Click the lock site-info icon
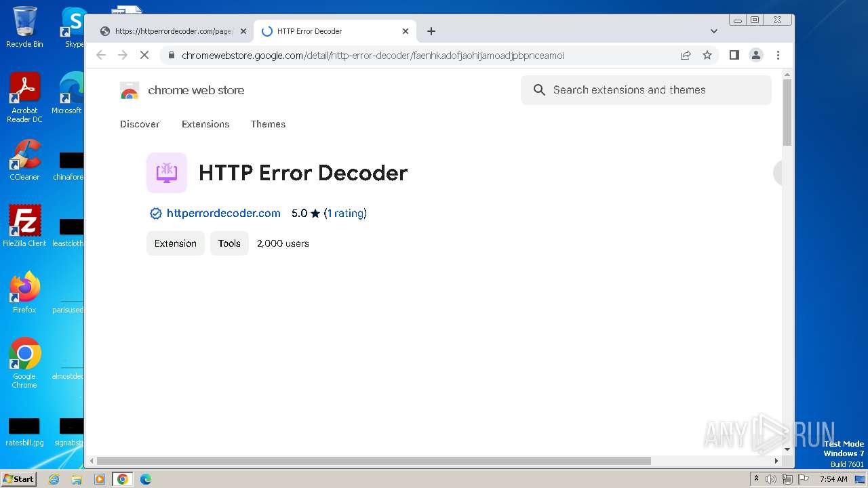 [172, 56]
